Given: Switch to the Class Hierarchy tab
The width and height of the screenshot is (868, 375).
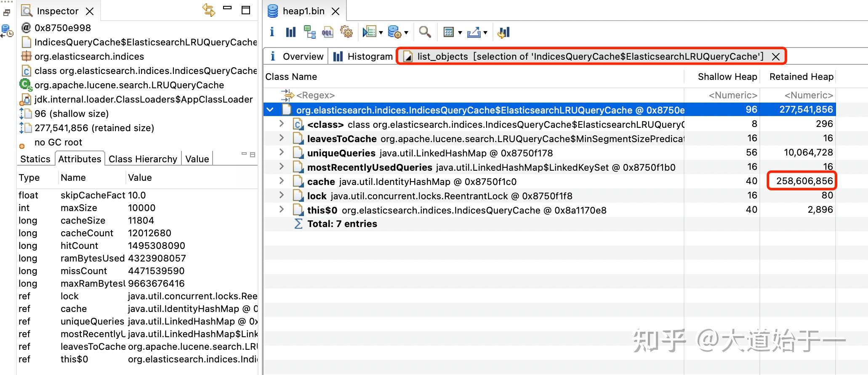Looking at the screenshot, I should tap(143, 159).
